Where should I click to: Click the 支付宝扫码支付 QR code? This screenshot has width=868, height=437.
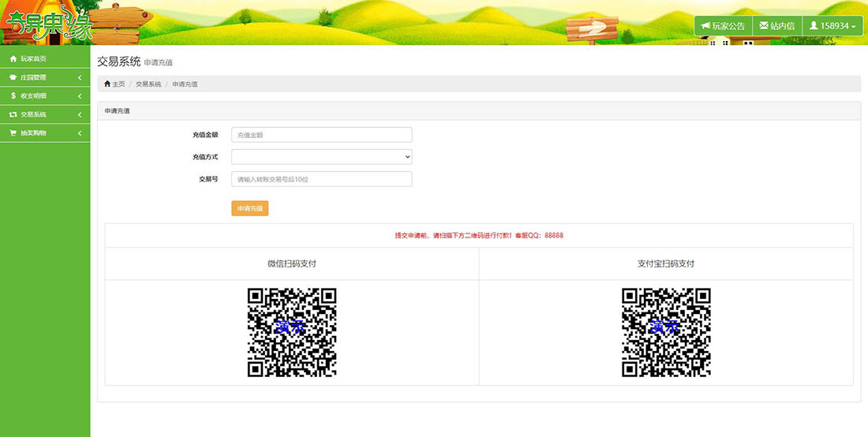point(666,332)
